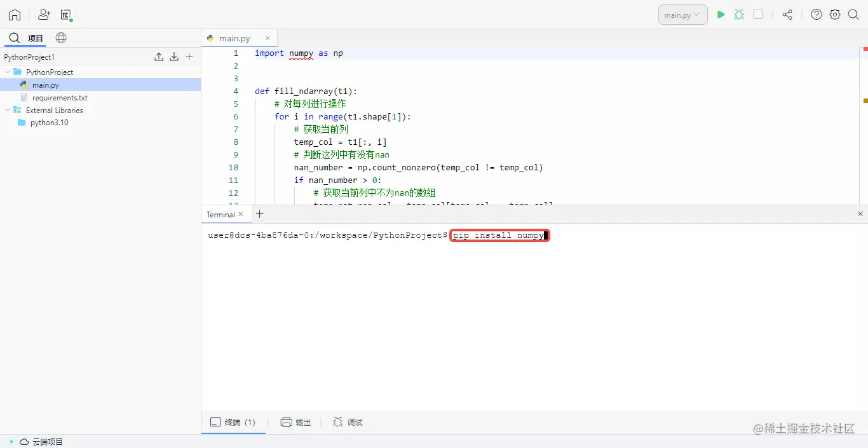Add a new file with plus icon
Screen dimensions: 868x448
(x=189, y=57)
